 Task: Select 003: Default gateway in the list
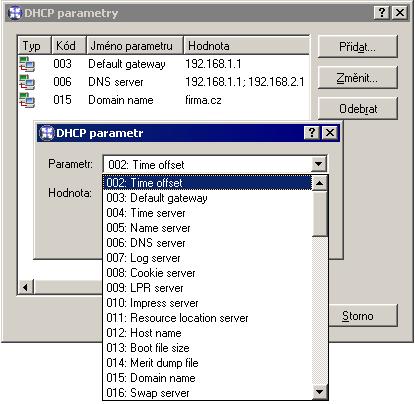(207, 198)
